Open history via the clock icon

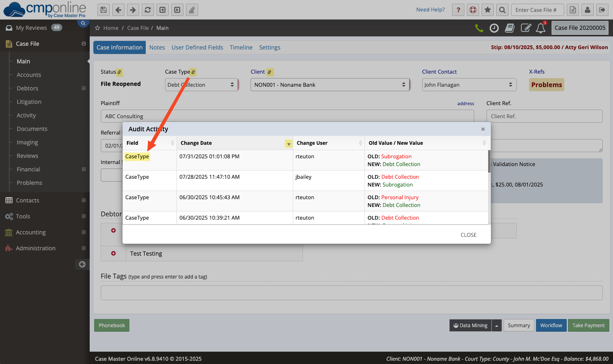494,28
